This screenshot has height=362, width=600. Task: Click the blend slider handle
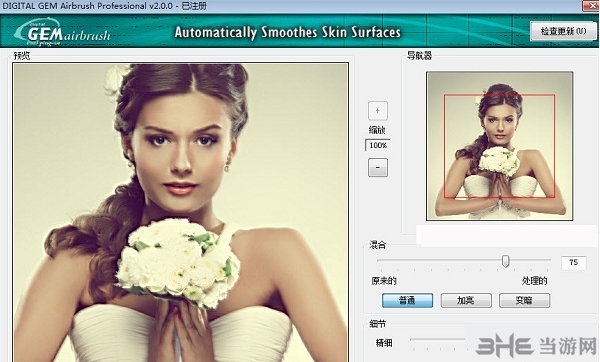click(x=505, y=261)
